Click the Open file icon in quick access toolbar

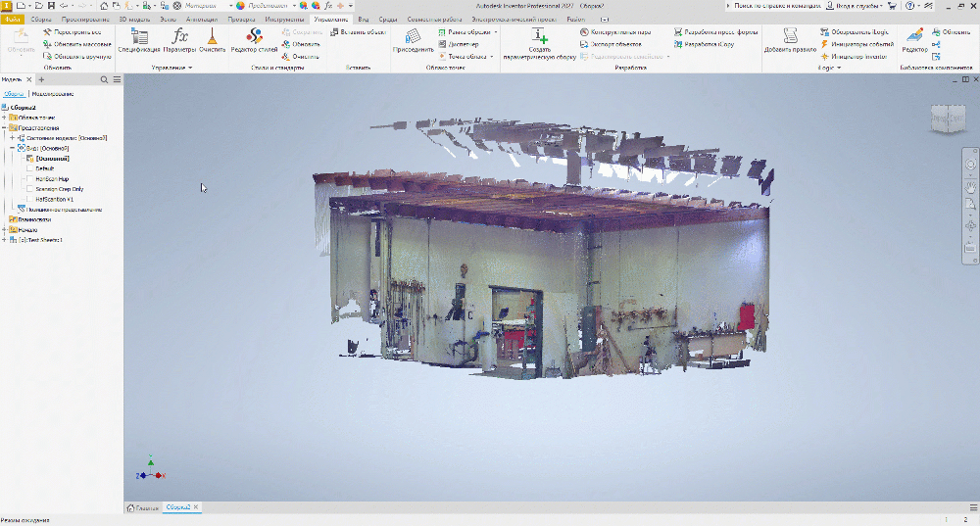(x=39, y=6)
